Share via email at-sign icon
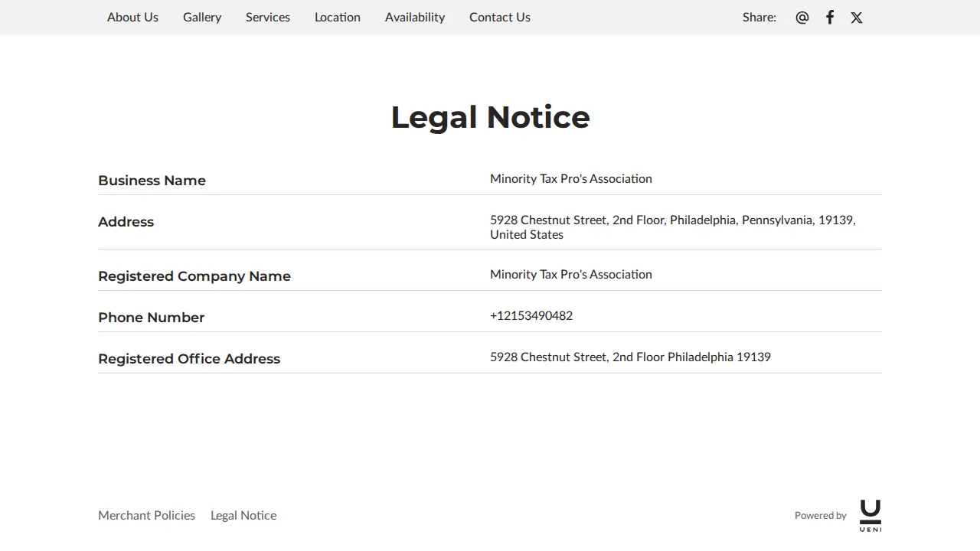Image resolution: width=980 pixels, height=551 pixels. click(802, 18)
